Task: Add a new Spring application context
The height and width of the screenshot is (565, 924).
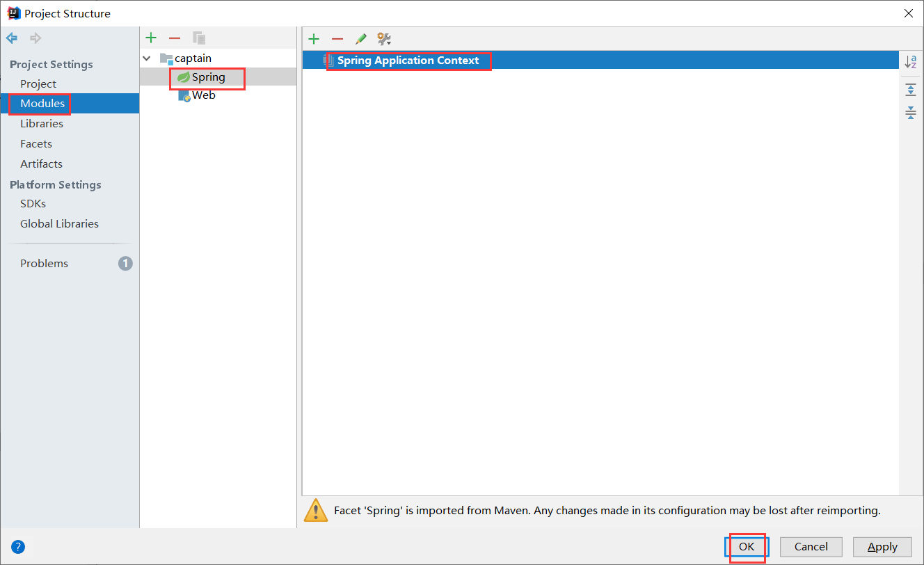Action: pyautogui.click(x=314, y=39)
